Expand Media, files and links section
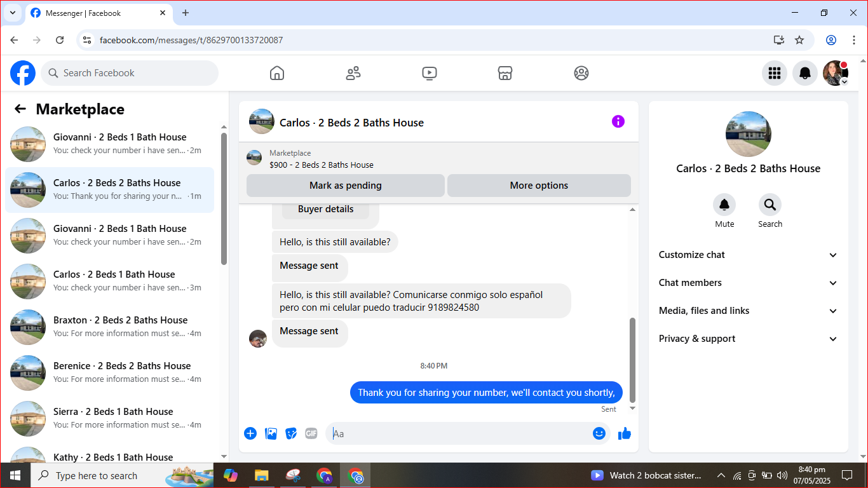This screenshot has height=488, width=868. [x=749, y=311]
